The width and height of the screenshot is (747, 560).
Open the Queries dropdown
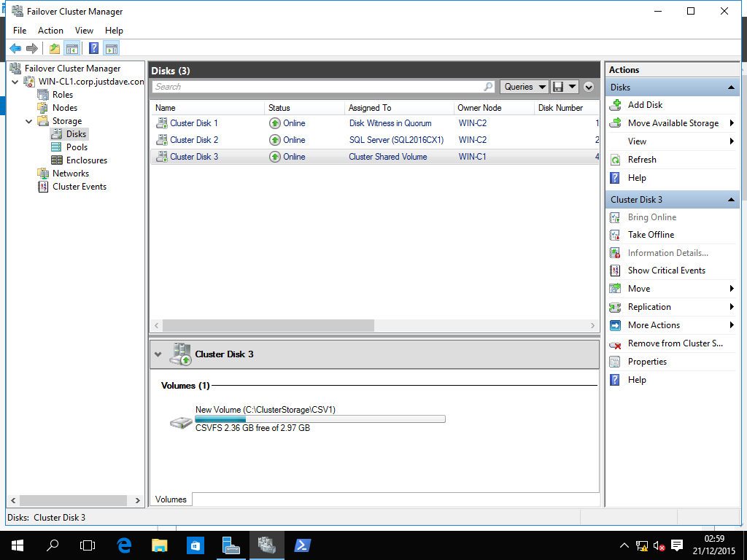[x=525, y=87]
